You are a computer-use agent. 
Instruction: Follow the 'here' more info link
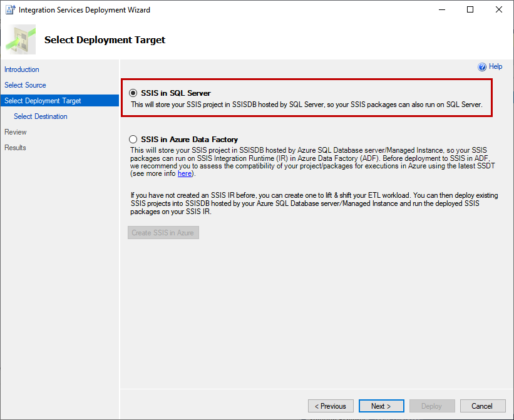tap(185, 173)
